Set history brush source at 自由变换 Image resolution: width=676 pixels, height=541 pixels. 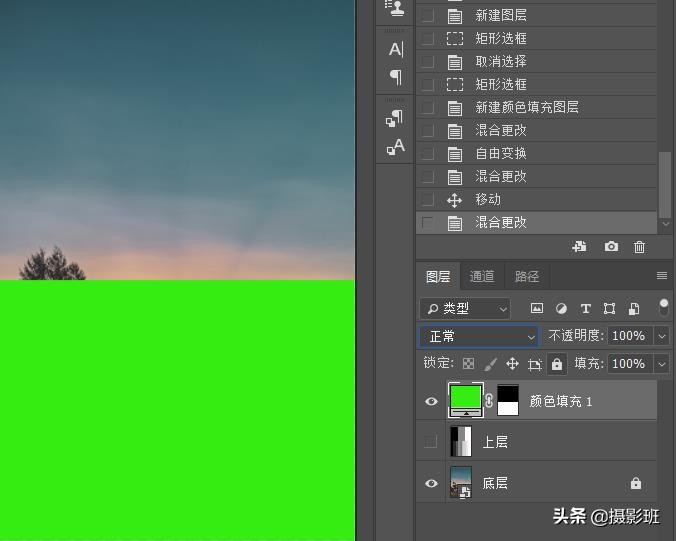427,153
